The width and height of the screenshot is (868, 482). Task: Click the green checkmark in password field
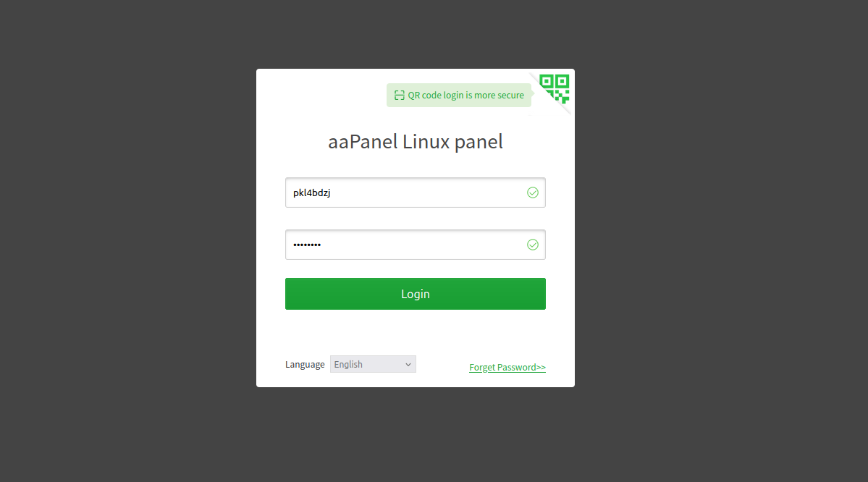(x=533, y=245)
